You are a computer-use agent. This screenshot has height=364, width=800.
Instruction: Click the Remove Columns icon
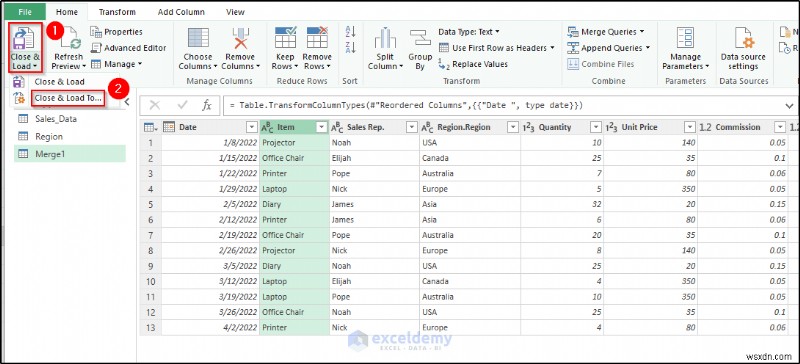[x=240, y=38]
